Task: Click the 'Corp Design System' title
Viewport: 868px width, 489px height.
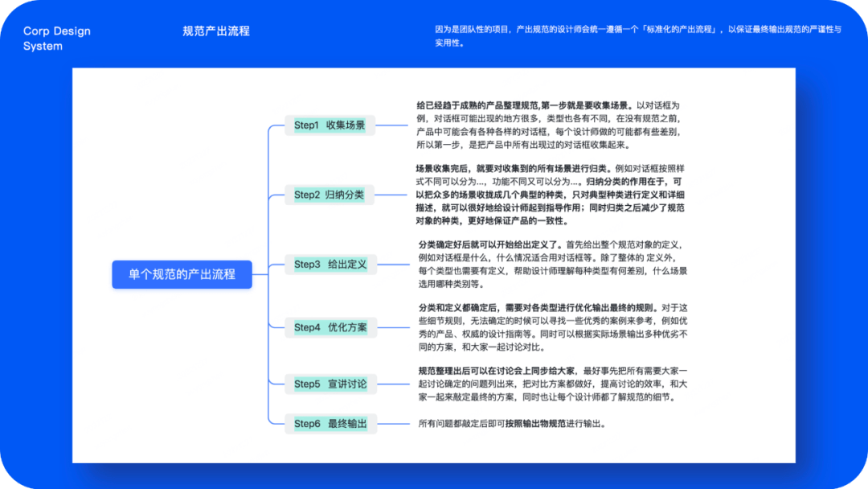Action: [x=57, y=39]
